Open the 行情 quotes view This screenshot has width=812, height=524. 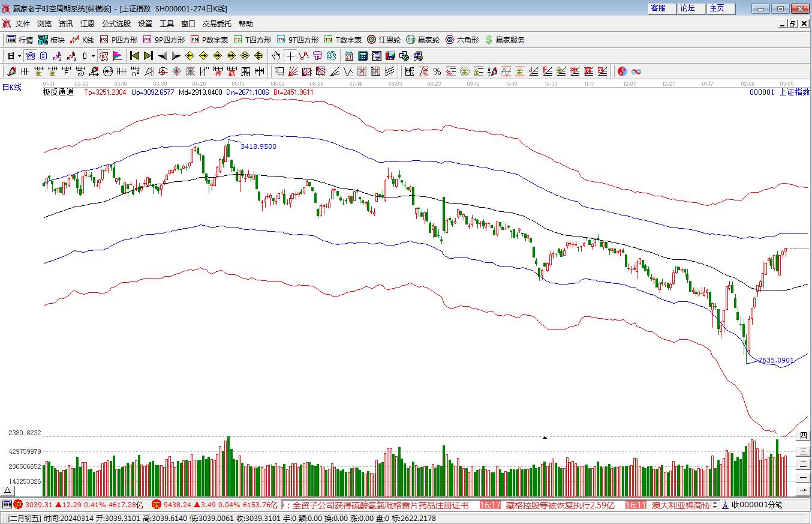20,40
